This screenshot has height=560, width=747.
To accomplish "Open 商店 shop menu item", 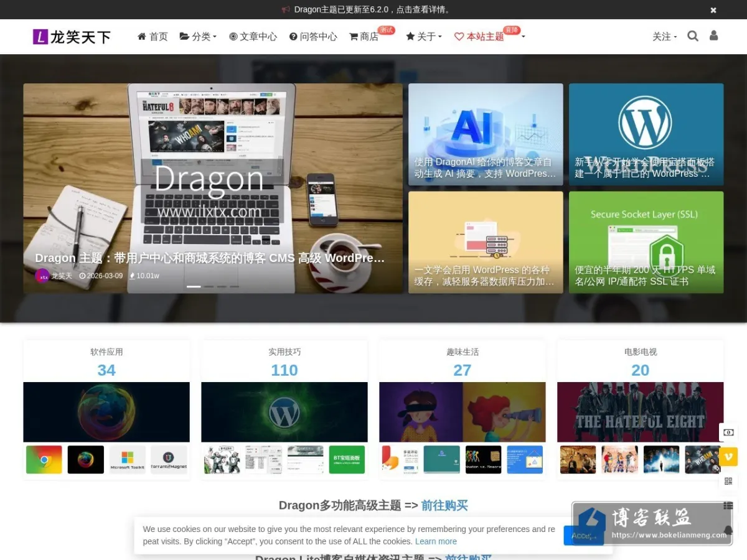I will tap(364, 37).
